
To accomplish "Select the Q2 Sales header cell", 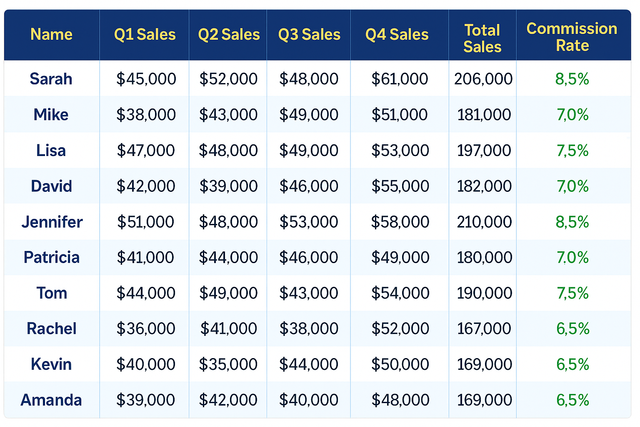I will [228, 35].
